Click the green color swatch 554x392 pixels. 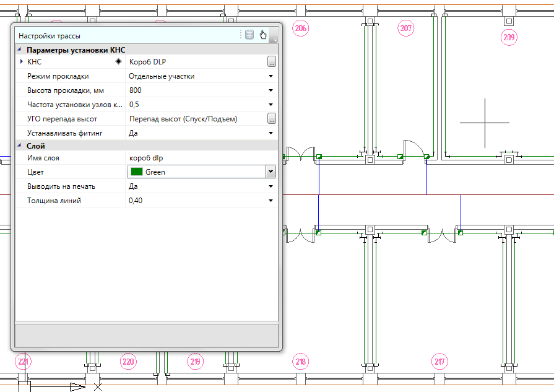pos(137,172)
